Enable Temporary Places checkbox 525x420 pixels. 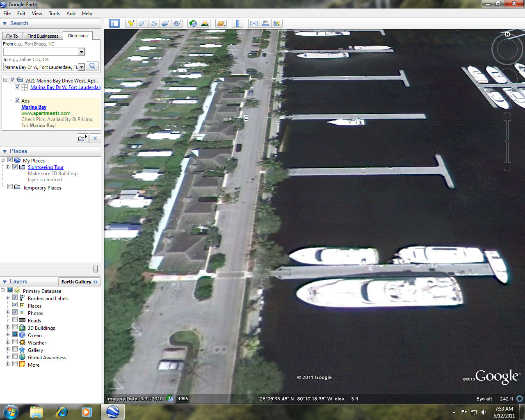point(10,187)
